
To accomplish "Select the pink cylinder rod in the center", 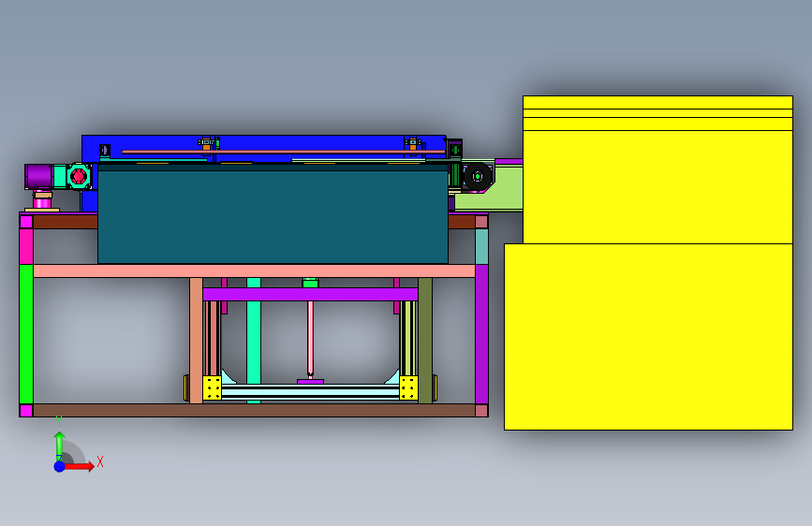I will tap(310, 338).
